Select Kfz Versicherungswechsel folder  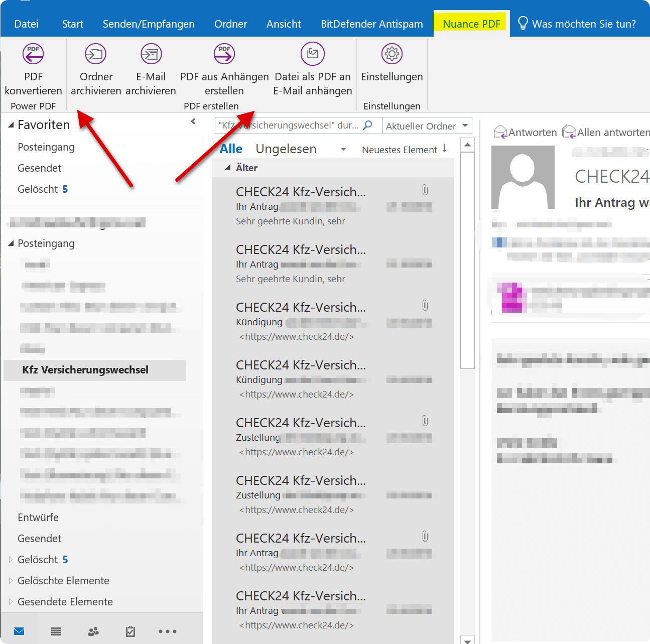[94, 370]
